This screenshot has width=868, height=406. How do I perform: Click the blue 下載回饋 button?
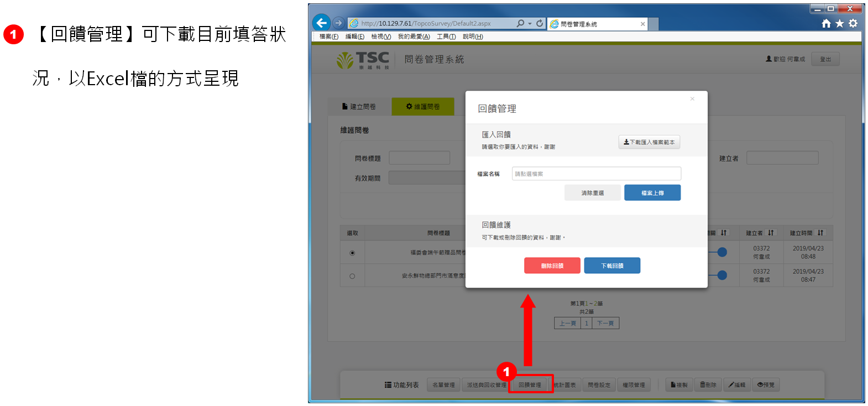612,266
